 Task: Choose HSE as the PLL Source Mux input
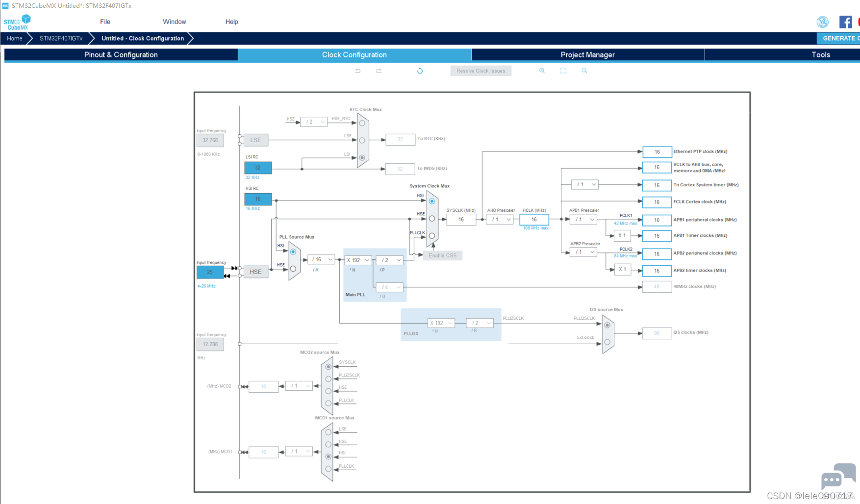point(293,269)
